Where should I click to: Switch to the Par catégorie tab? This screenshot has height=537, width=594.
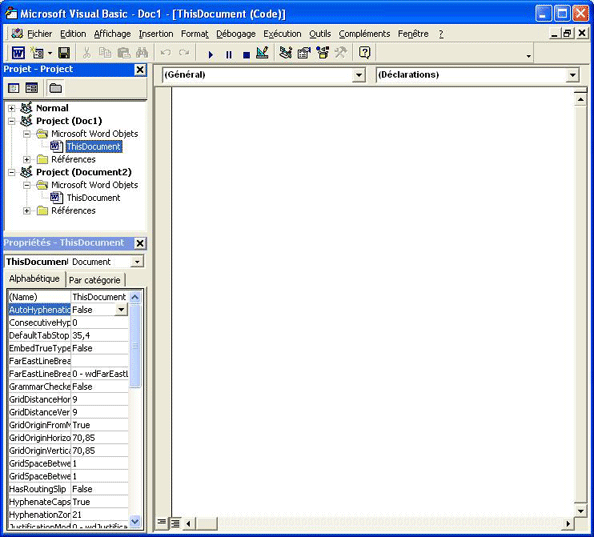point(95,280)
